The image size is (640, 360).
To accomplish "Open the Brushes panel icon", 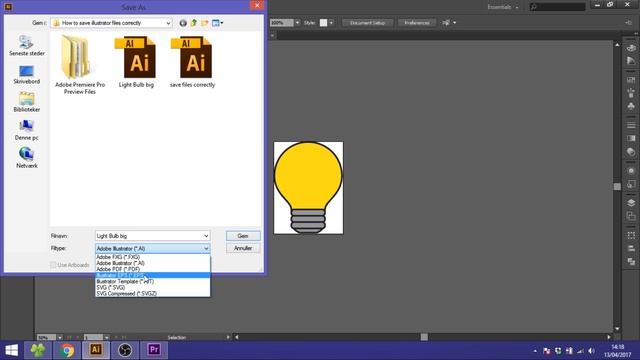I will click(x=631, y=93).
